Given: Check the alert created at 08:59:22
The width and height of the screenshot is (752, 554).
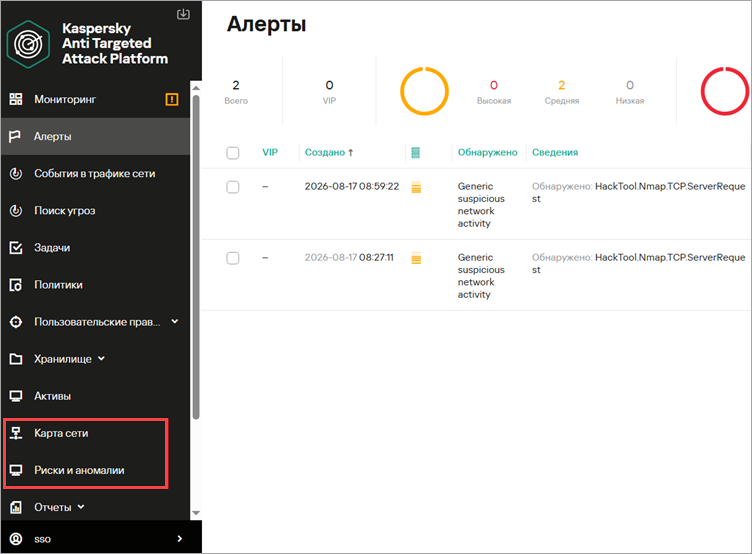Looking at the screenshot, I should [x=233, y=187].
